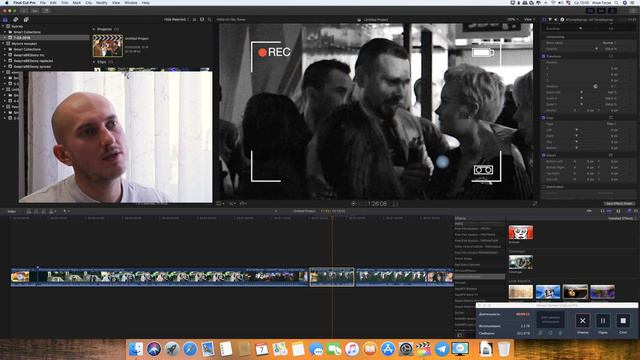Click the Rotation dial in Transform
The width and height of the screenshot is (640, 360).
(x=596, y=86)
